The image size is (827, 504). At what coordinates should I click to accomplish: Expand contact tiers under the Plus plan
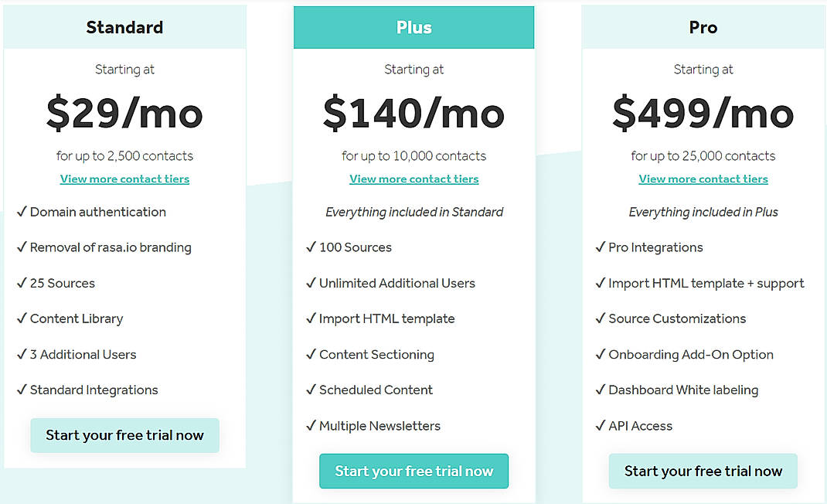tap(413, 179)
